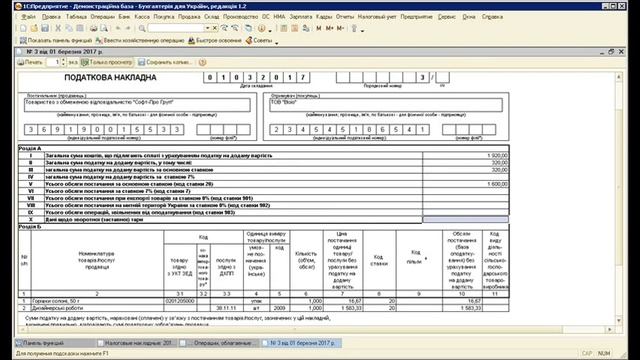Click the Undo arrow icon
This screenshot has width=640, height=360.
coord(118,28)
